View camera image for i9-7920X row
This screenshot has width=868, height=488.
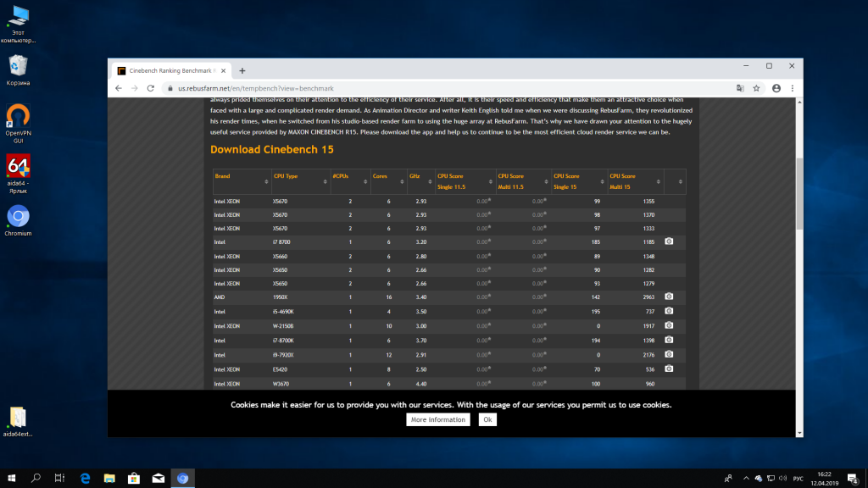point(669,354)
